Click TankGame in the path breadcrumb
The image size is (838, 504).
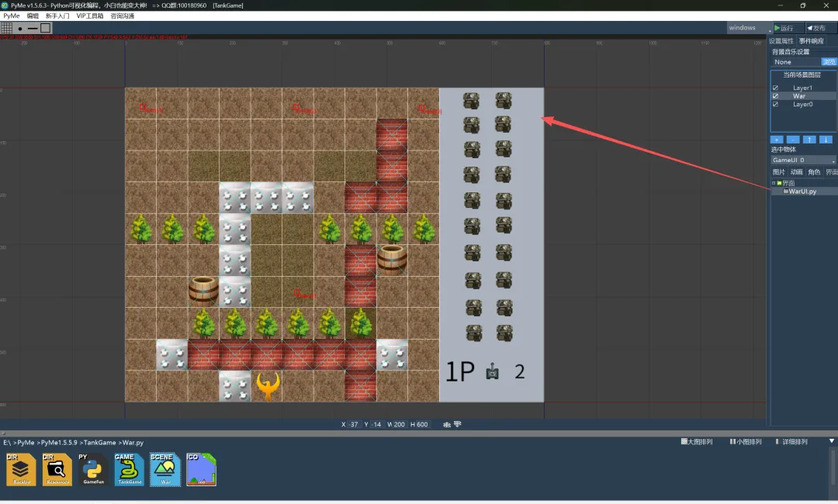[x=99, y=443]
